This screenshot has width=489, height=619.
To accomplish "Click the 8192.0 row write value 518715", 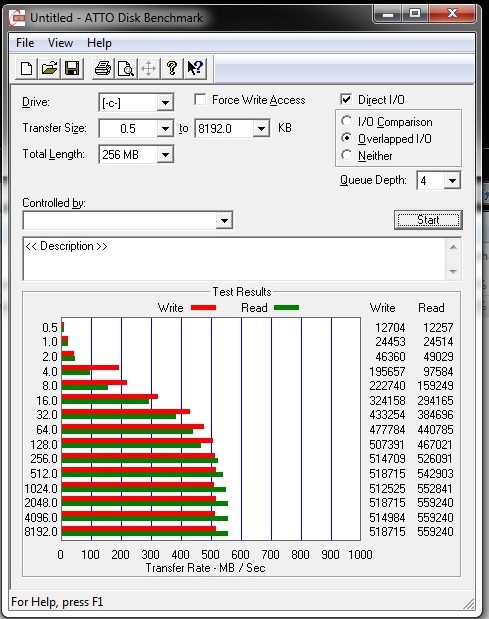I will pyautogui.click(x=387, y=532).
